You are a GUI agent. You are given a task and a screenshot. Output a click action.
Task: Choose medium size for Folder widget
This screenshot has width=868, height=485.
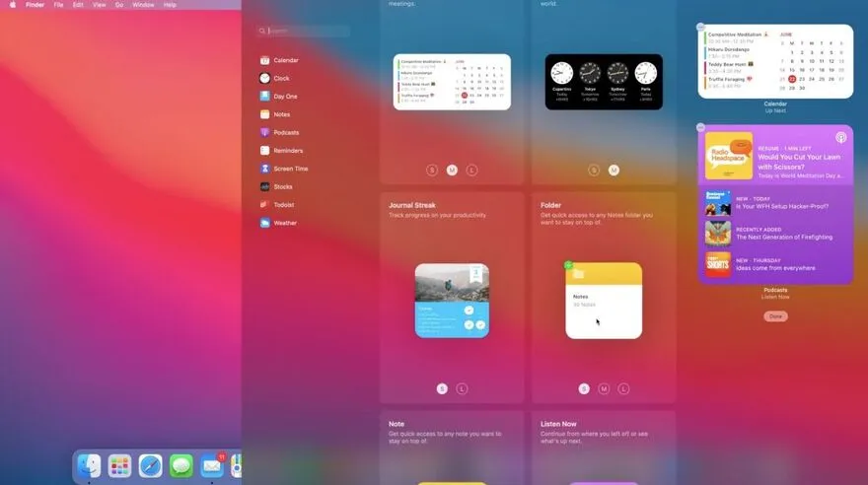pyautogui.click(x=604, y=388)
